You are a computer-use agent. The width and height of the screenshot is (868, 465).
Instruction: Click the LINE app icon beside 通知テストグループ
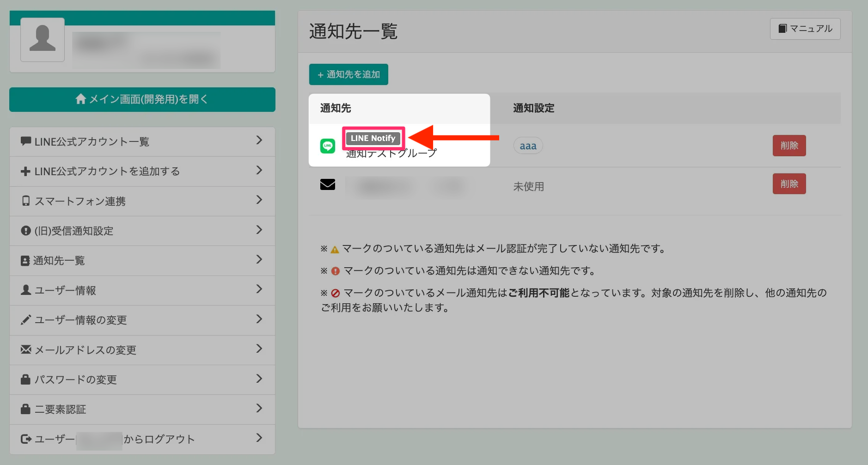pyautogui.click(x=327, y=146)
